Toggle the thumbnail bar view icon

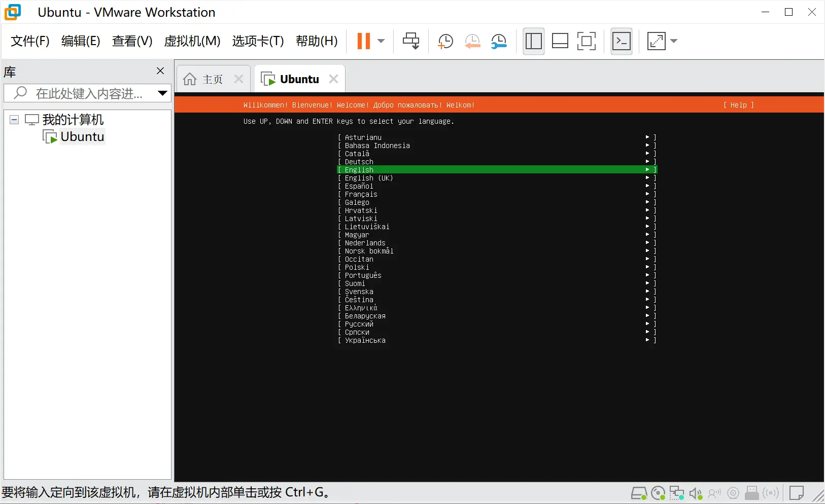(x=560, y=41)
